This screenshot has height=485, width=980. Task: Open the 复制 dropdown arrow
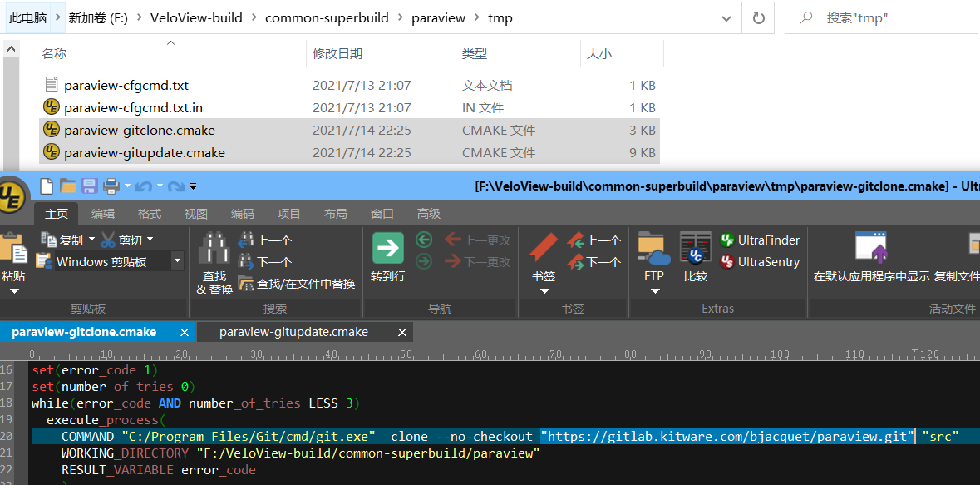click(x=91, y=240)
